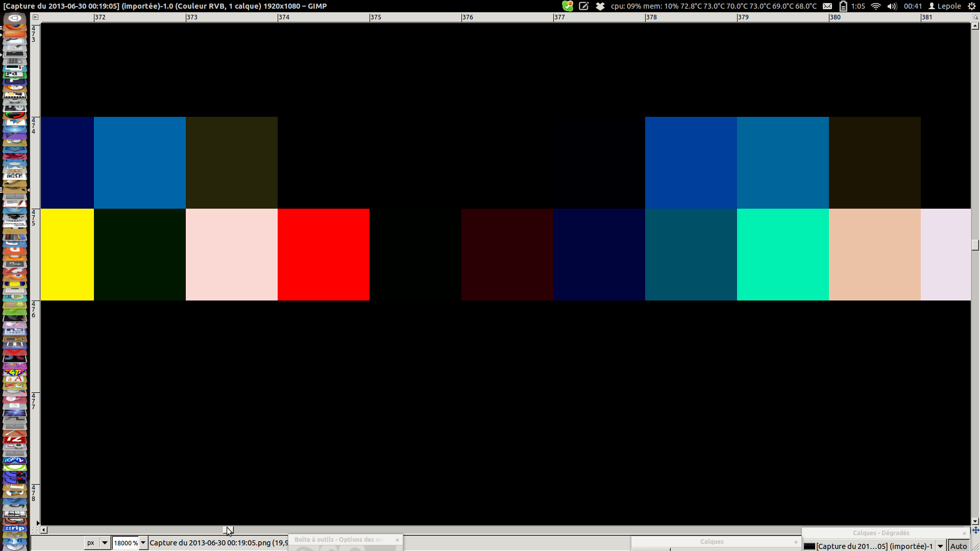Viewport: 980px width, 551px height.
Task: Close the Calques - Dégradés dock
Action: (x=964, y=533)
